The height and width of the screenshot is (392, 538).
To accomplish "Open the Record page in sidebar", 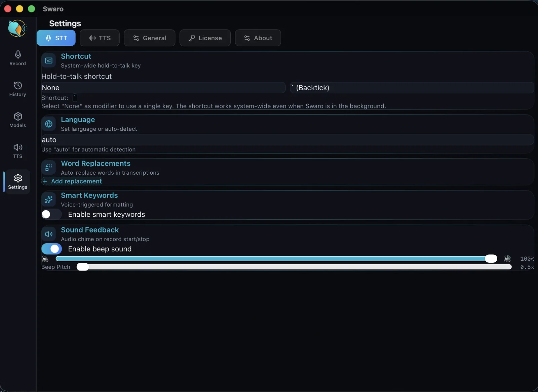I will click(18, 58).
